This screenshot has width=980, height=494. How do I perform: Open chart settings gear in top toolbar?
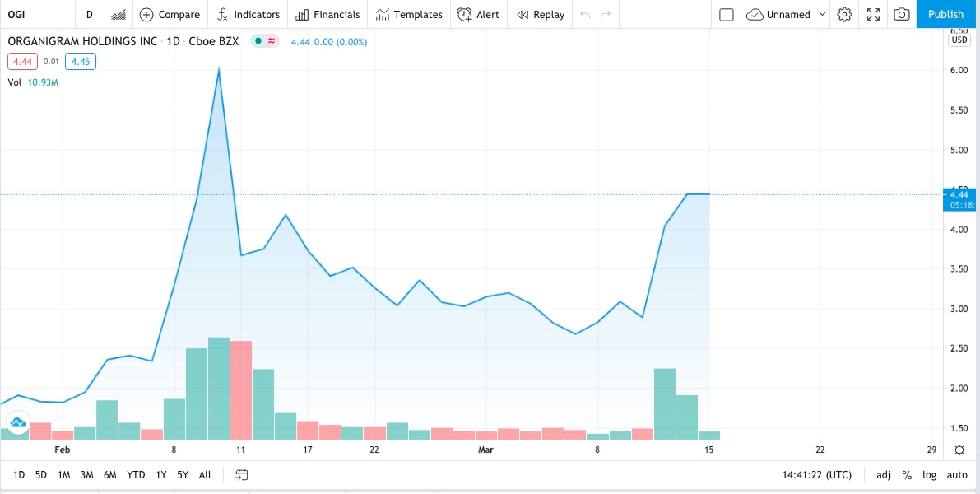844,14
